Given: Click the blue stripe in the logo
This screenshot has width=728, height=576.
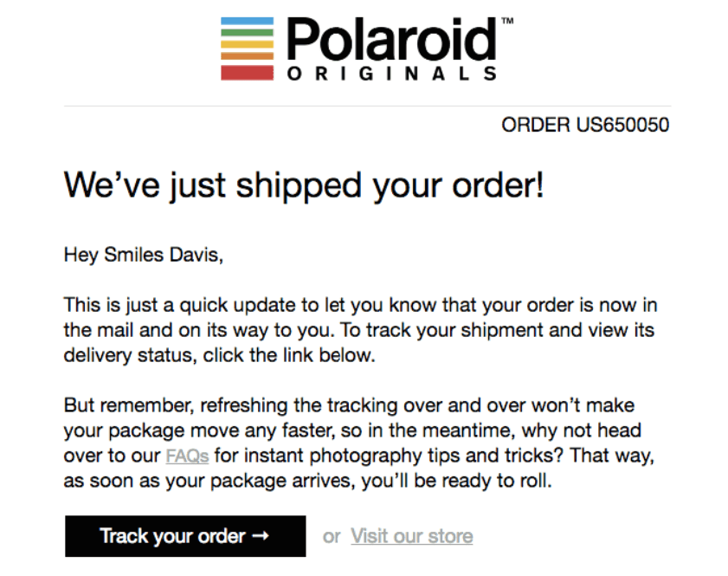Looking at the screenshot, I should click(248, 22).
